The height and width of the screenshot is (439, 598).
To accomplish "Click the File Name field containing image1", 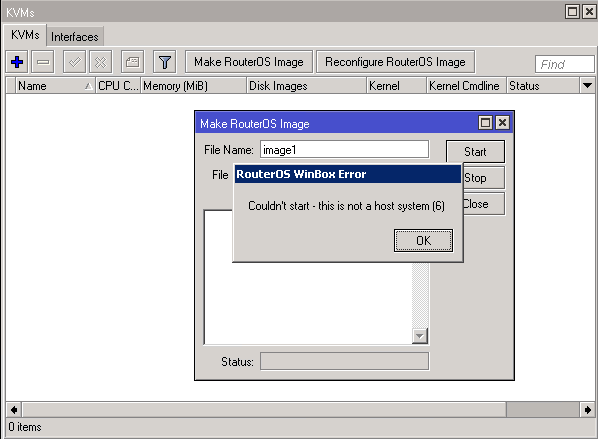I will click(x=344, y=150).
